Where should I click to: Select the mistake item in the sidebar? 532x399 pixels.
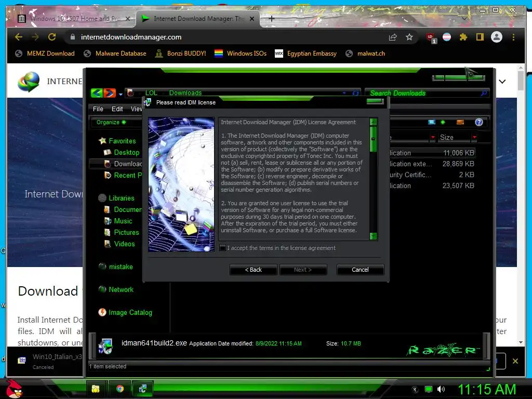pyautogui.click(x=121, y=267)
